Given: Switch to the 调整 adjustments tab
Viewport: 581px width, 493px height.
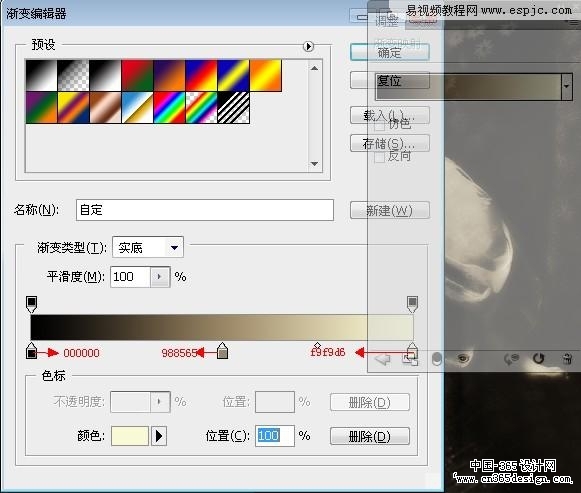Looking at the screenshot, I should (386, 20).
